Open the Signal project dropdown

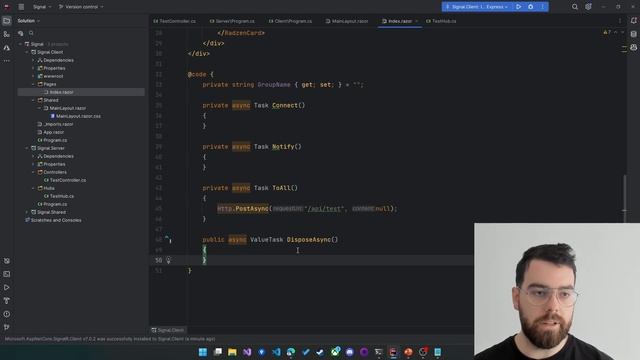click(x=42, y=7)
